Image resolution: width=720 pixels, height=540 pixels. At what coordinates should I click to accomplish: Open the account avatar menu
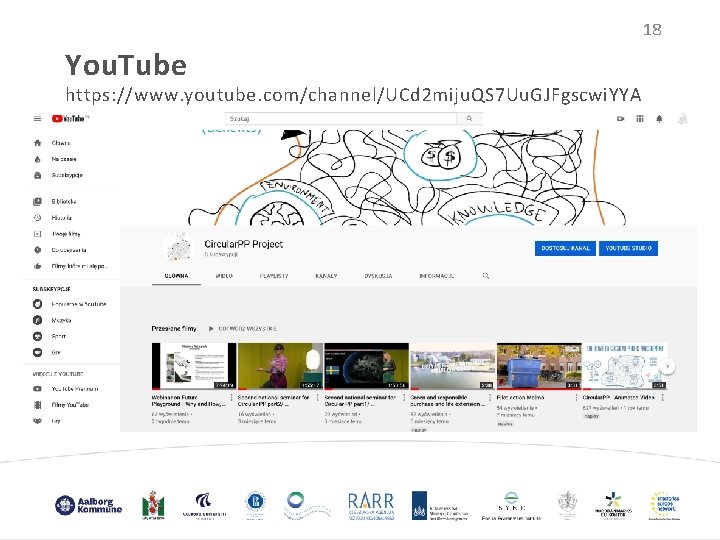tap(682, 119)
